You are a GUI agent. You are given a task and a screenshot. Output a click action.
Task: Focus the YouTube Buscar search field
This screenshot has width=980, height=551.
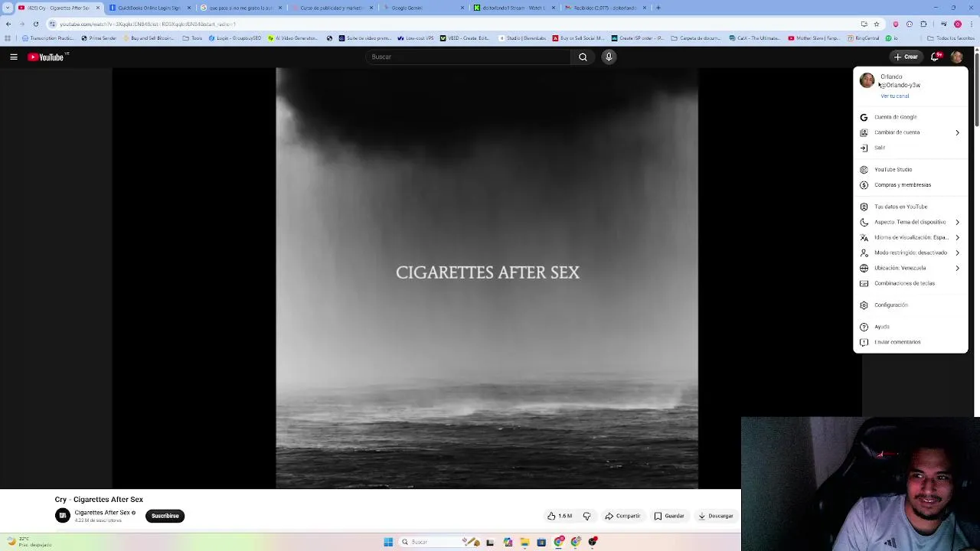(x=469, y=57)
